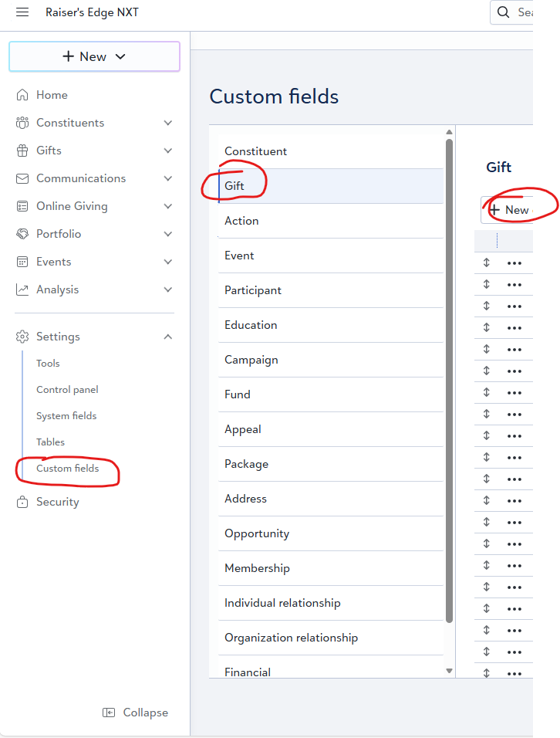
Task: Select the Participant category
Action: click(x=331, y=290)
